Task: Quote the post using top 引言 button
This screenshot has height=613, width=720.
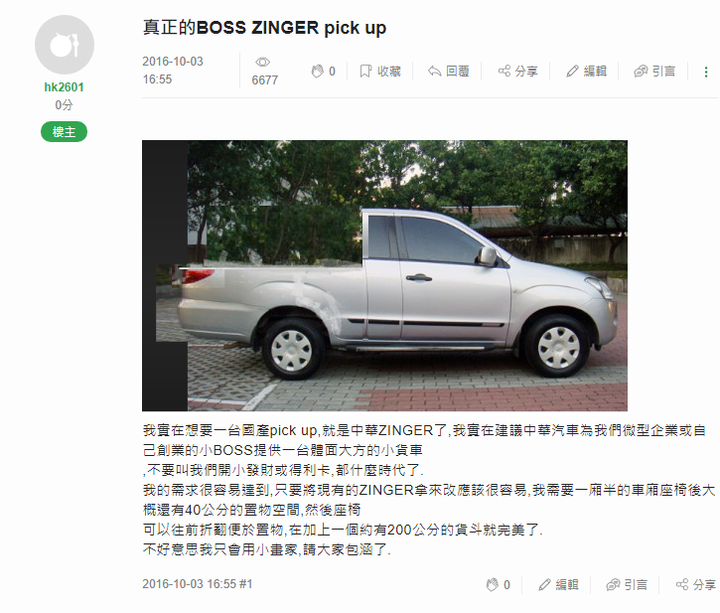Action: coord(654,71)
